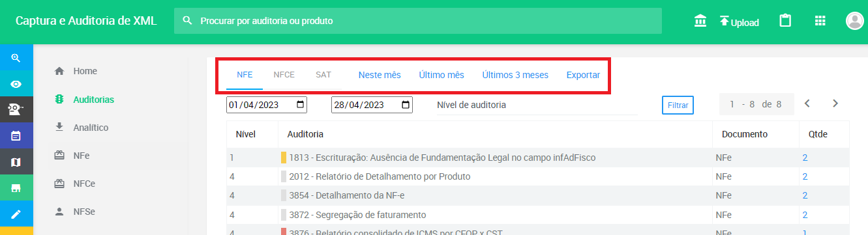Open the user profile avatar
868x235 pixels.
[854, 21]
